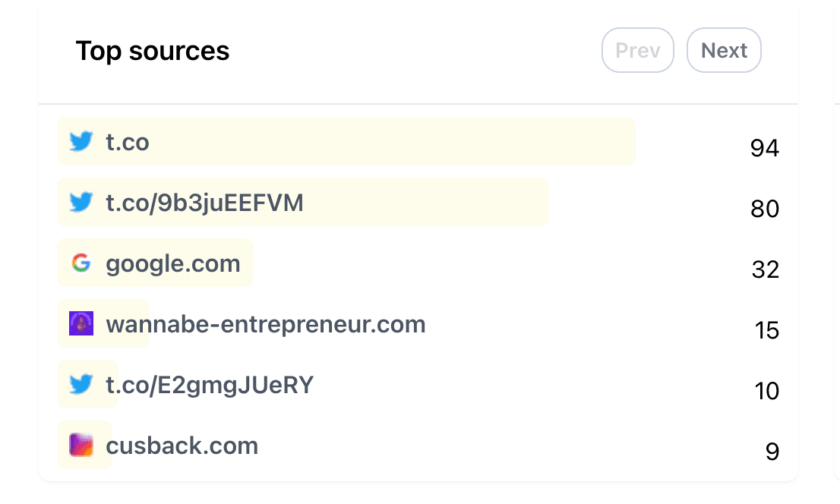Screen dimensions: 840x504
Task: Click the visitor count 15
Action: click(766, 330)
